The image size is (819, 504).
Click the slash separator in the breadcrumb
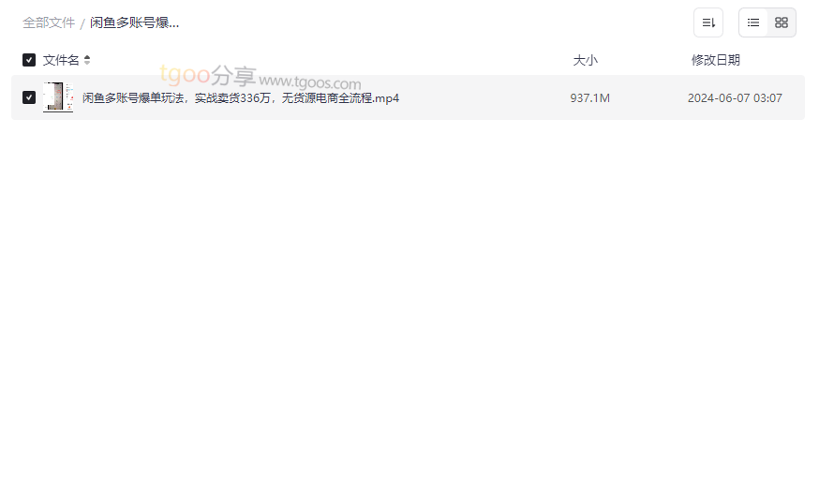coord(82,23)
